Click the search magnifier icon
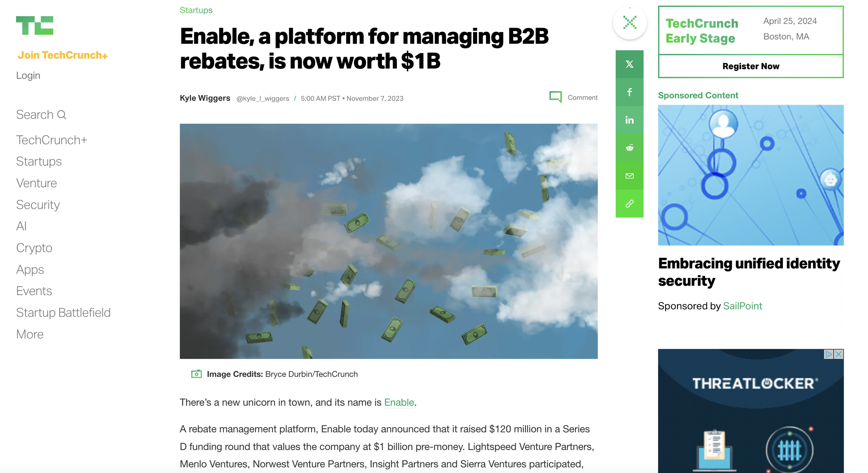 (61, 115)
